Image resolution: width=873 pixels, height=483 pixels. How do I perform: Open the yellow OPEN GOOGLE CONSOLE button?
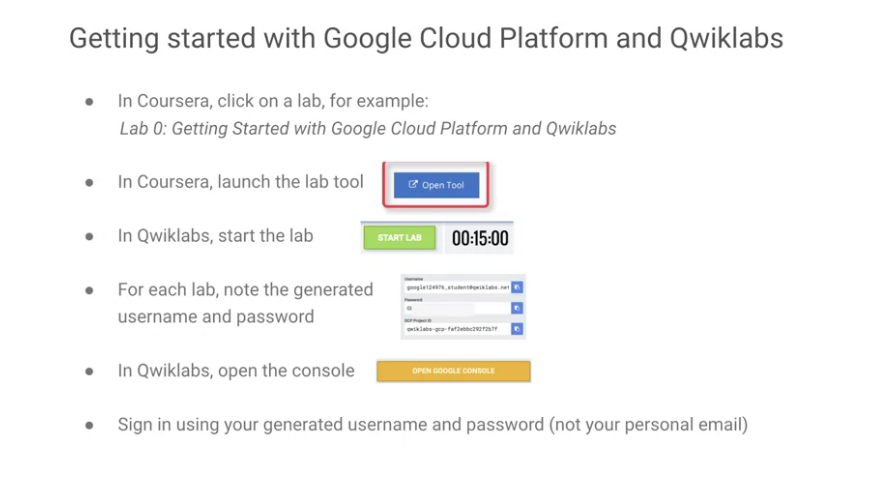(453, 371)
